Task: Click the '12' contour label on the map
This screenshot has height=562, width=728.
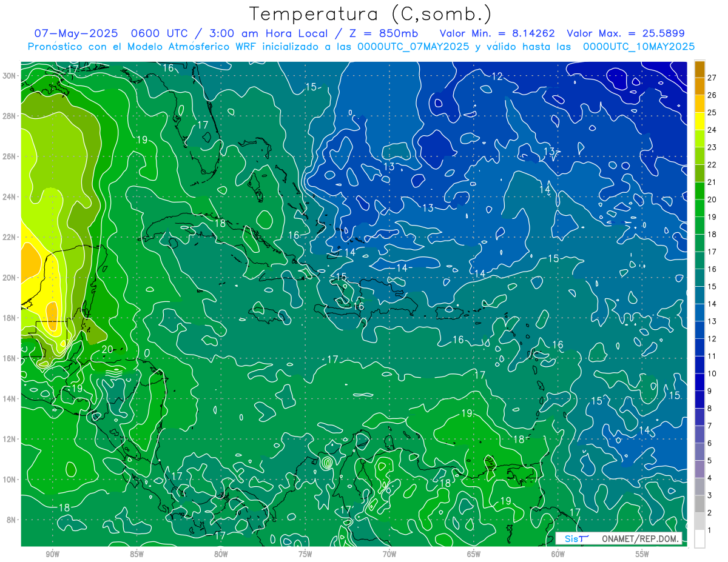Action: (497, 76)
